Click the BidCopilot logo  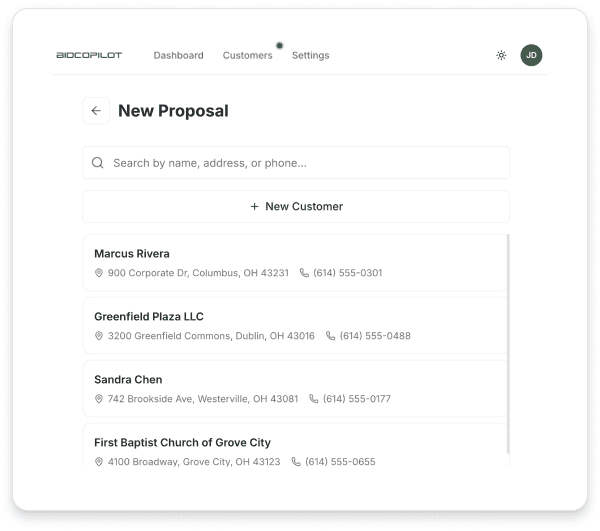pyautogui.click(x=89, y=55)
